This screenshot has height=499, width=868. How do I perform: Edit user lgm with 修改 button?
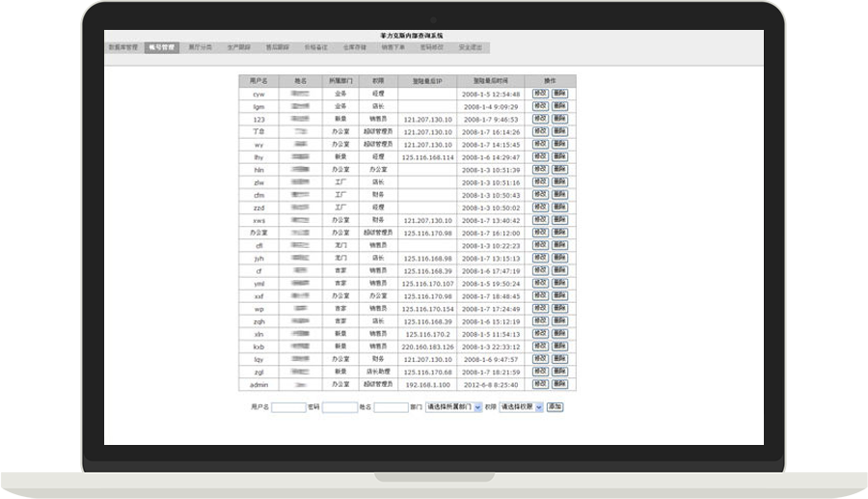coord(540,106)
